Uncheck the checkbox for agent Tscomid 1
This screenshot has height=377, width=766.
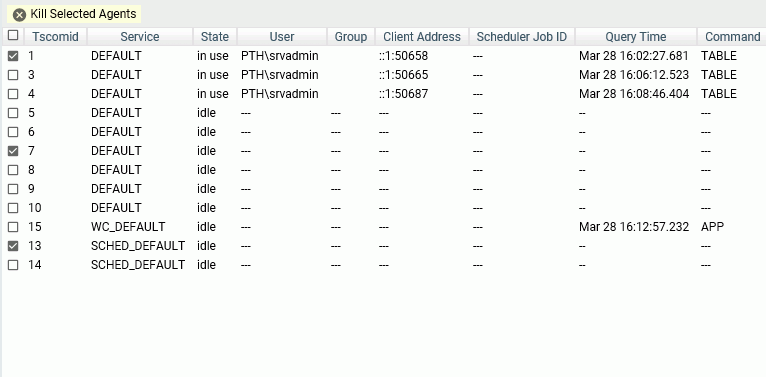(x=13, y=56)
